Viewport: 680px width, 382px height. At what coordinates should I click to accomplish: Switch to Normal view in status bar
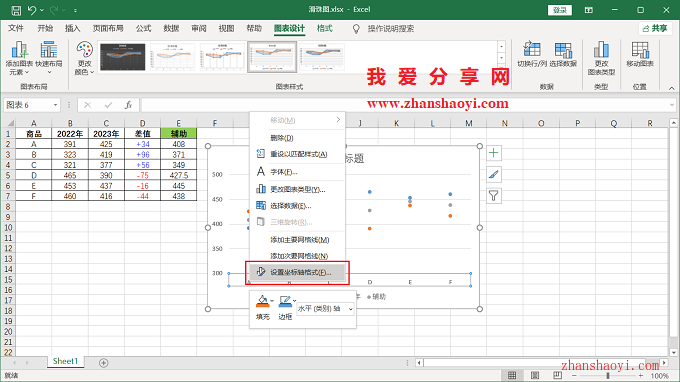512,375
